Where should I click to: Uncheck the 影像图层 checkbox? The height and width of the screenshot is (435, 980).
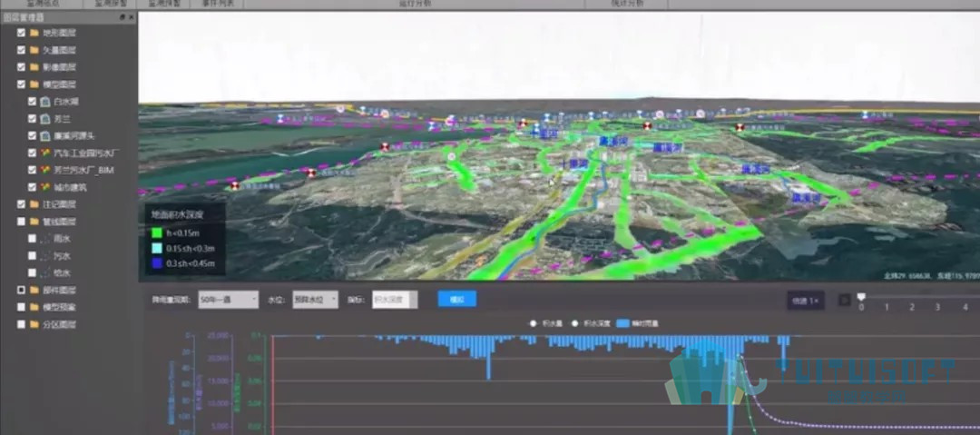tap(21, 67)
